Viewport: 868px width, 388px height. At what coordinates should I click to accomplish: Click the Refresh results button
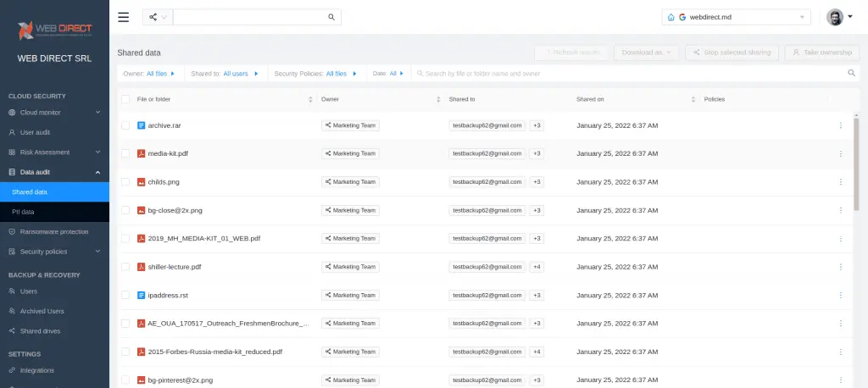tap(572, 53)
